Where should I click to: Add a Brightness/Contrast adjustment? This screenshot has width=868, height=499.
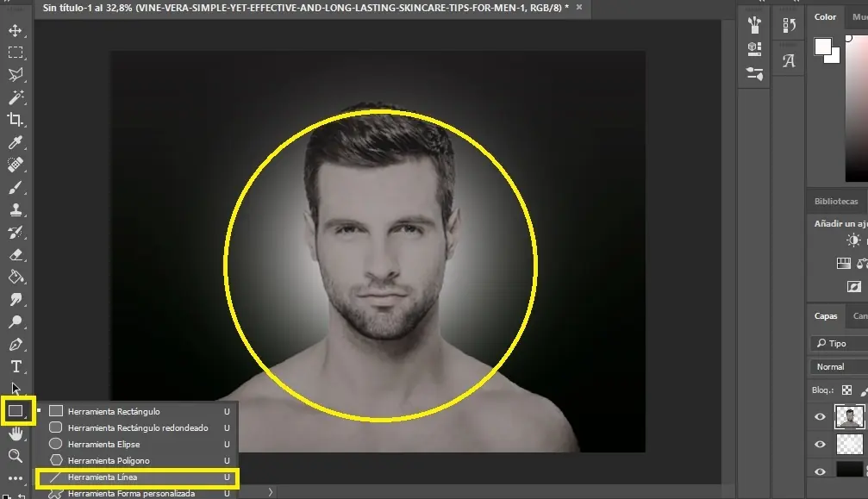(853, 240)
